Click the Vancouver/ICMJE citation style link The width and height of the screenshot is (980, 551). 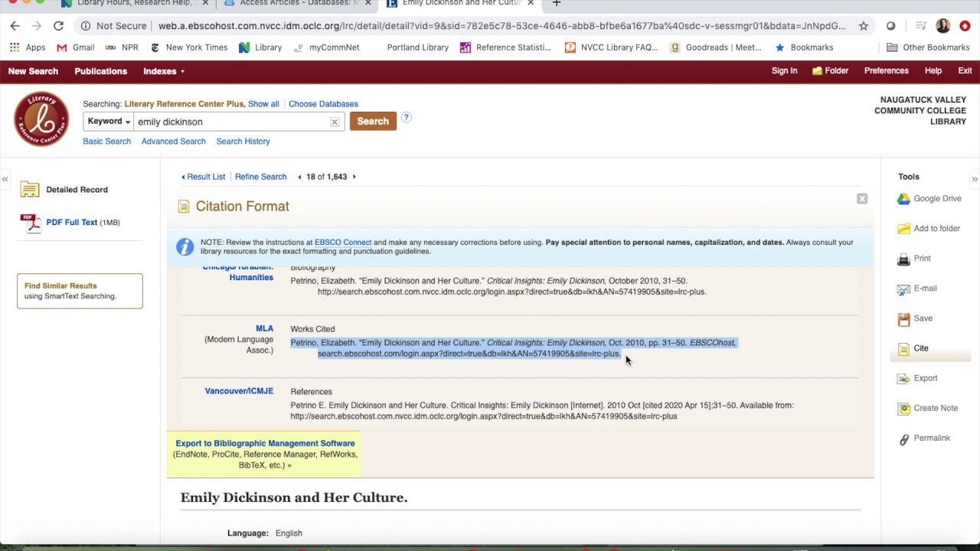coord(239,391)
